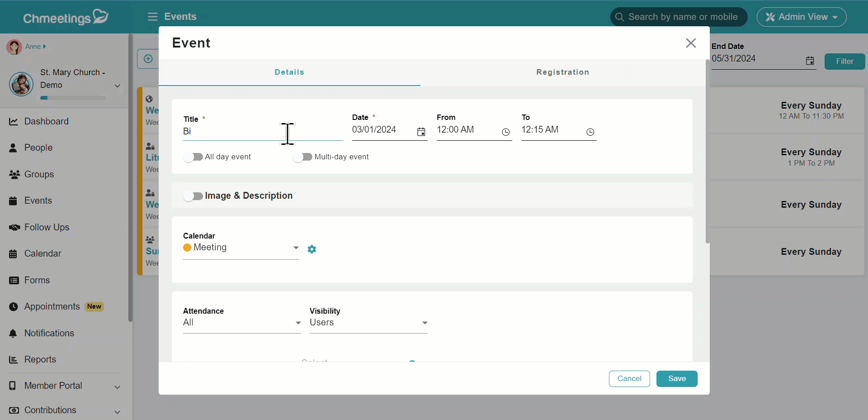The width and height of the screenshot is (868, 420).
Task: Click Anne's profile avatar
Action: pos(14,47)
